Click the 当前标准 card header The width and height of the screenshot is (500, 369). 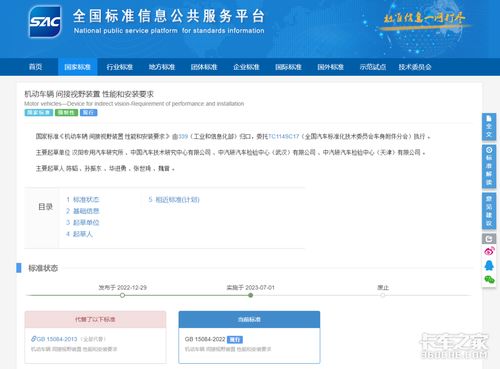coord(249,319)
